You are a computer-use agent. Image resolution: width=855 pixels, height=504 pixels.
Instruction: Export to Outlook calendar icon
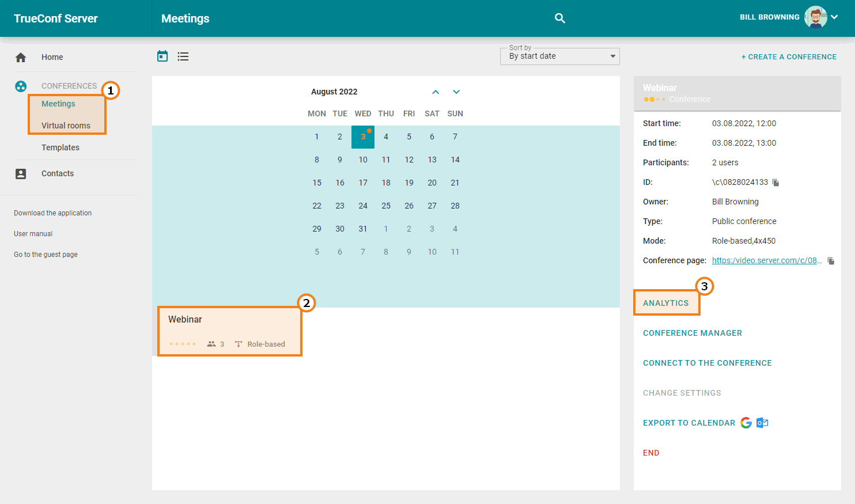(762, 423)
